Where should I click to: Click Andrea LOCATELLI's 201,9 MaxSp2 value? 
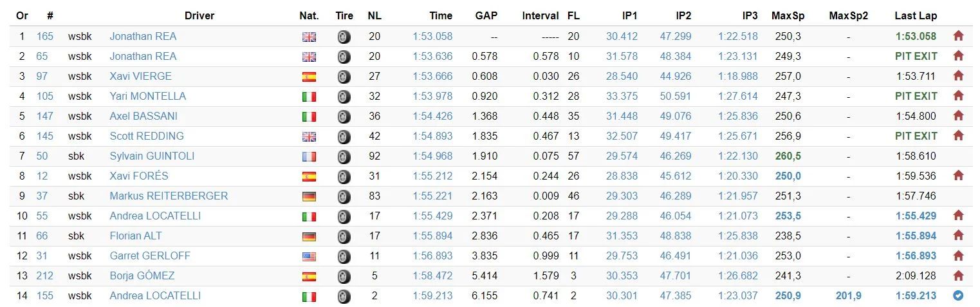[x=848, y=295]
